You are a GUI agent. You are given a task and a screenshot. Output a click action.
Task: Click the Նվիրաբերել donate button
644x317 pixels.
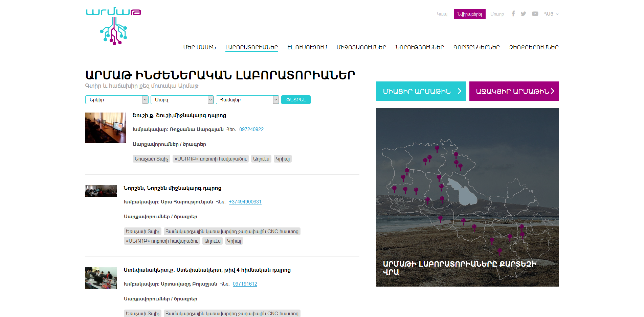470,14
